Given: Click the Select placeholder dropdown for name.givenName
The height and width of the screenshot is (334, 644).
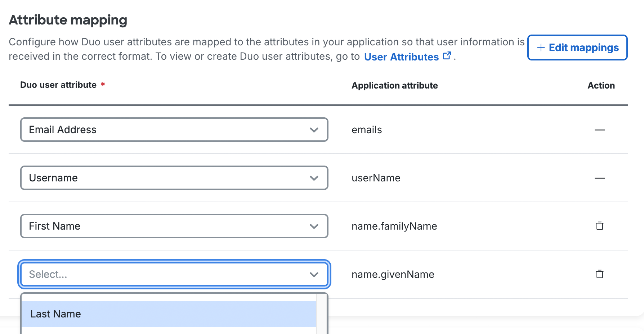Looking at the screenshot, I should (x=174, y=274).
